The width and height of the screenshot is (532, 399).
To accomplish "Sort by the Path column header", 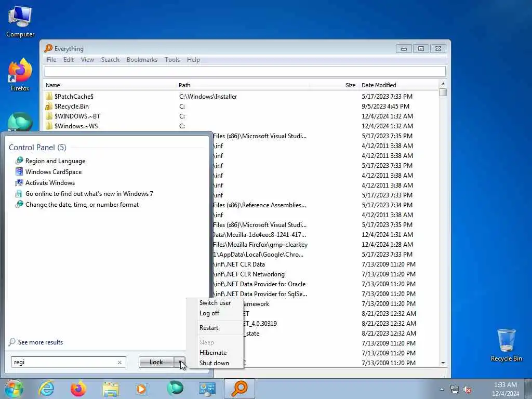I will tap(243, 85).
